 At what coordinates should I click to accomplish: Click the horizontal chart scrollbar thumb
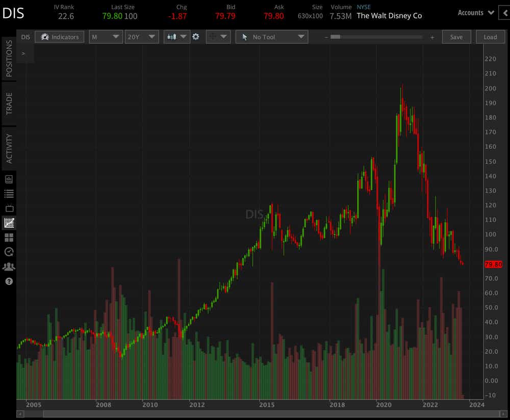(271, 414)
